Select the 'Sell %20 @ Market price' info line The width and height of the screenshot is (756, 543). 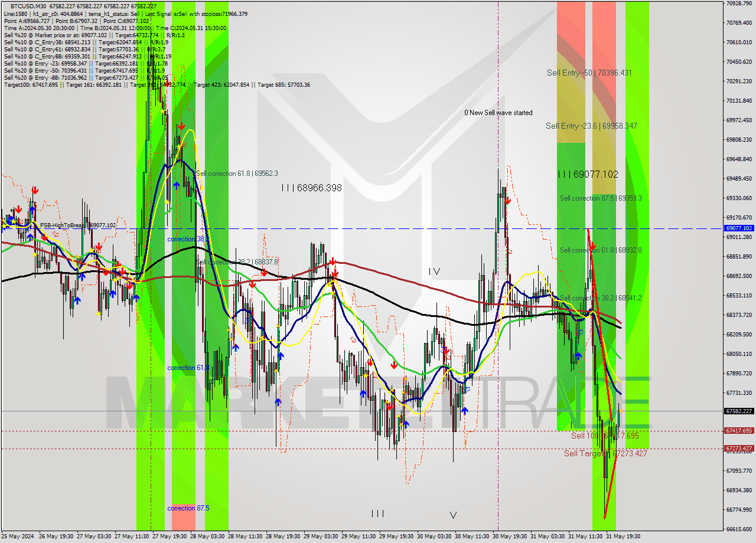click(x=94, y=35)
